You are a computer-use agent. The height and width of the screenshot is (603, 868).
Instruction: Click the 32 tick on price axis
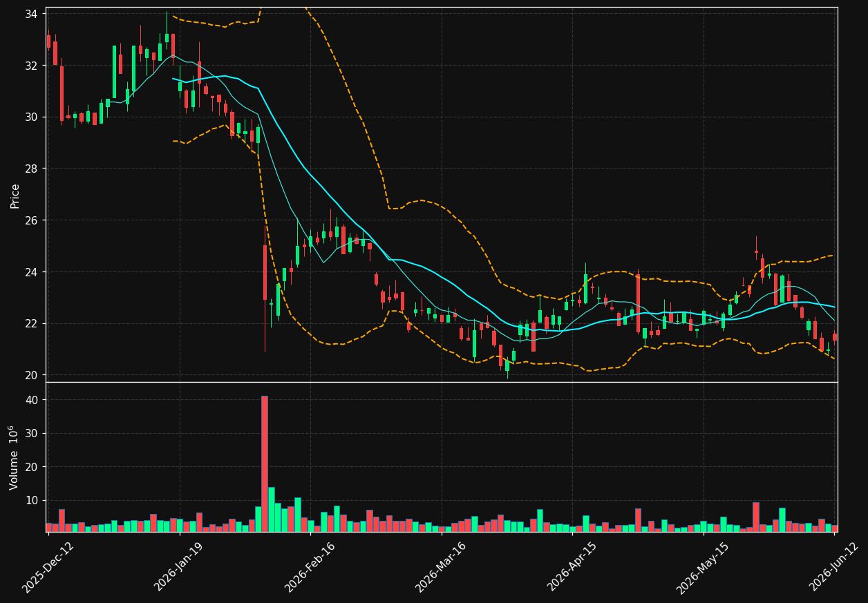click(x=31, y=66)
